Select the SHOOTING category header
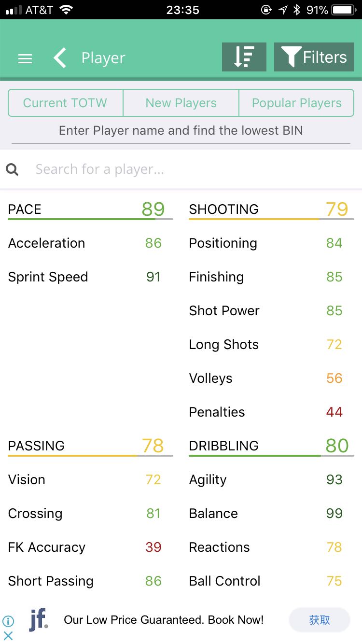Image resolution: width=362 pixels, height=644 pixels. click(223, 209)
